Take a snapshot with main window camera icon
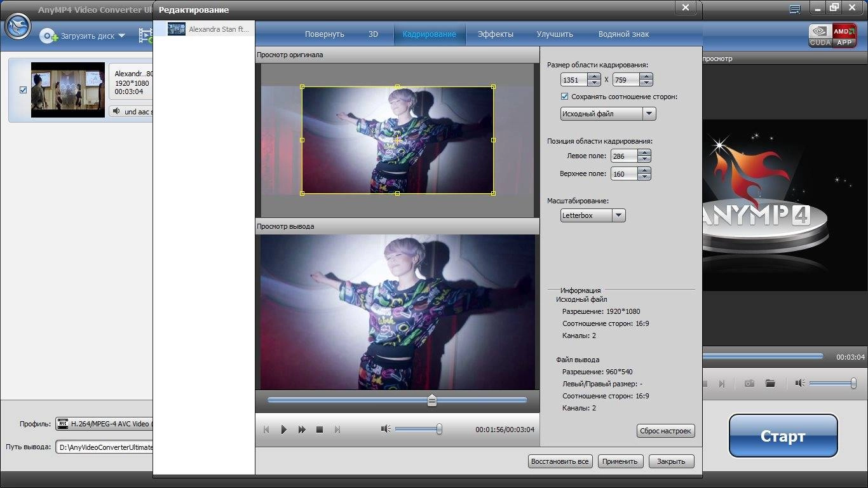 [x=750, y=383]
